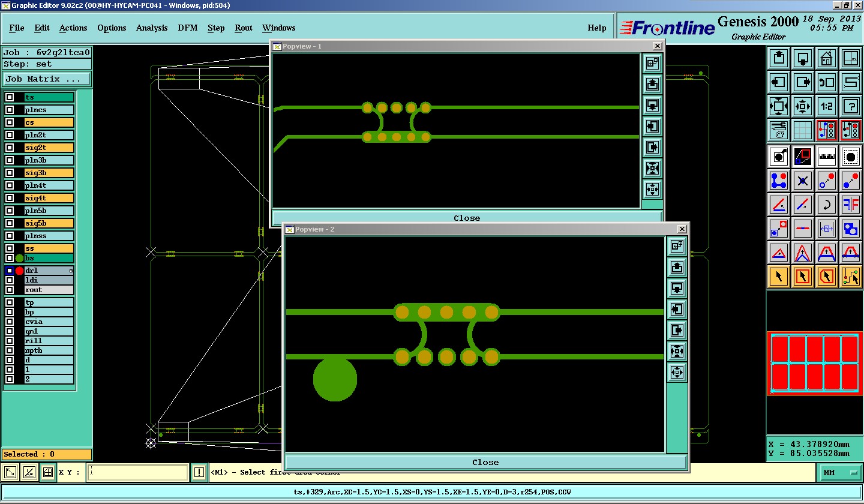This screenshot has width=864, height=504.
Task: Click the red bs layer color dot
Action: pos(19,271)
